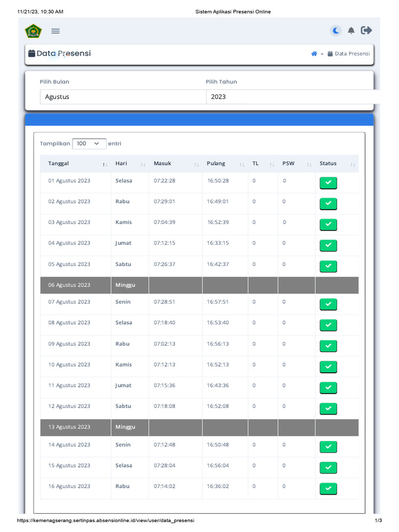Open the Pilih Bulan dropdown showing Agustus
The image size is (399, 532).
[123, 97]
